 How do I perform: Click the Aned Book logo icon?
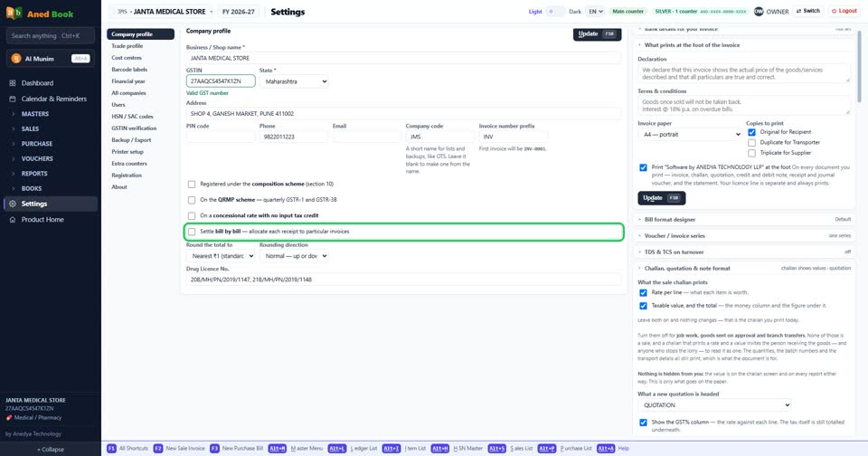tap(14, 13)
